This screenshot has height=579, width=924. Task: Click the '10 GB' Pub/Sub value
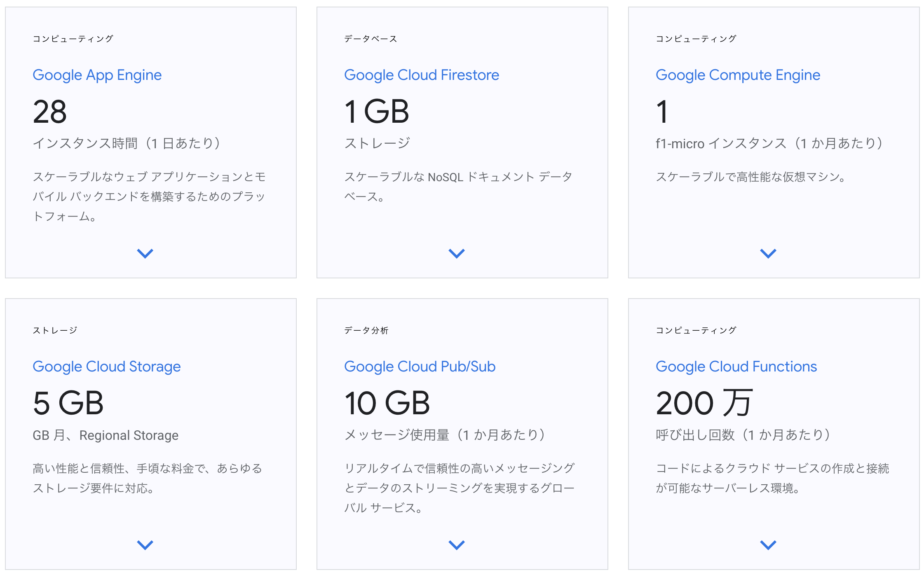click(387, 403)
